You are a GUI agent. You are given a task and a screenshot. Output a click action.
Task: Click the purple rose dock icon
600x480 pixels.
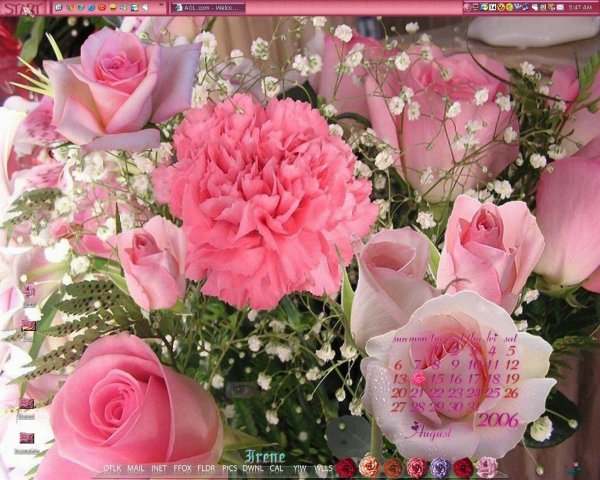[440, 467]
